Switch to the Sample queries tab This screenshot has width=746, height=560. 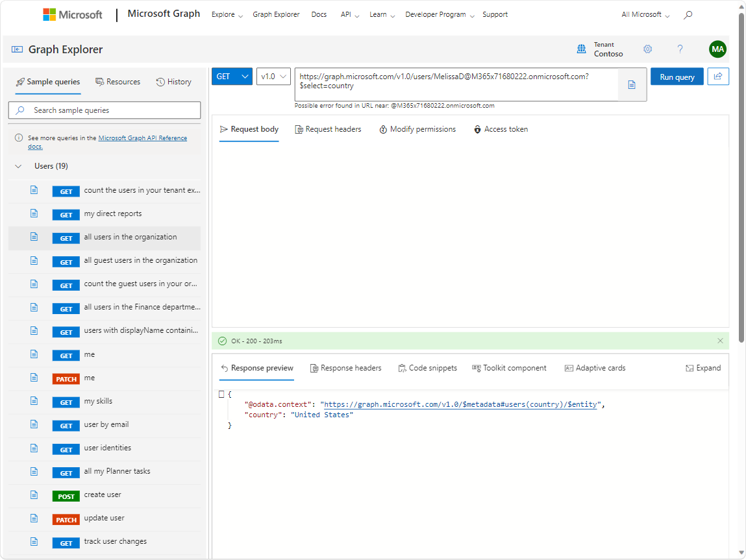click(x=48, y=82)
